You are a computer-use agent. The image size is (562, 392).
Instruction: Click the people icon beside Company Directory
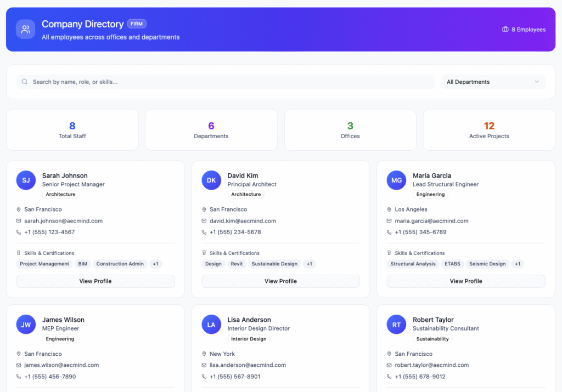25,30
